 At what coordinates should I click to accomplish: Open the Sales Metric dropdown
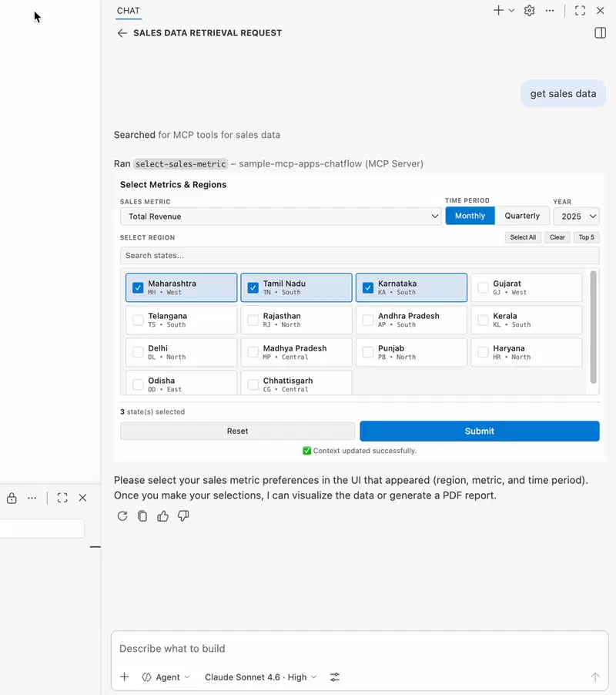click(x=281, y=217)
